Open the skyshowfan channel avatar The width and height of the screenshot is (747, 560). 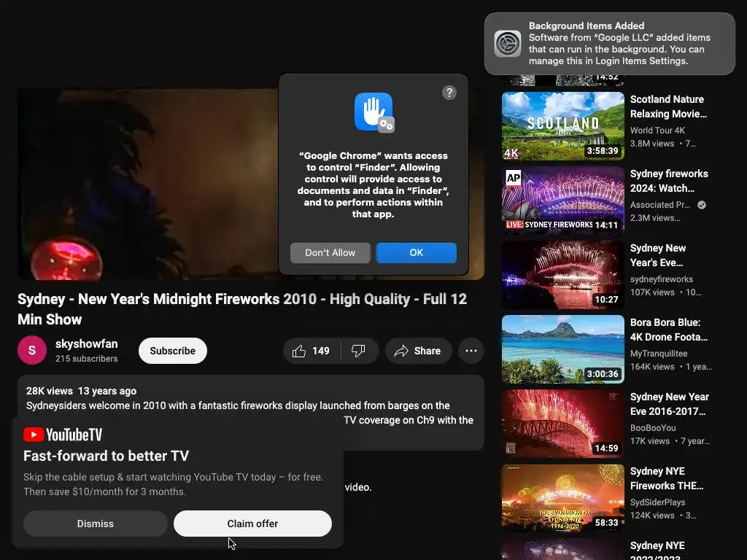click(32, 351)
